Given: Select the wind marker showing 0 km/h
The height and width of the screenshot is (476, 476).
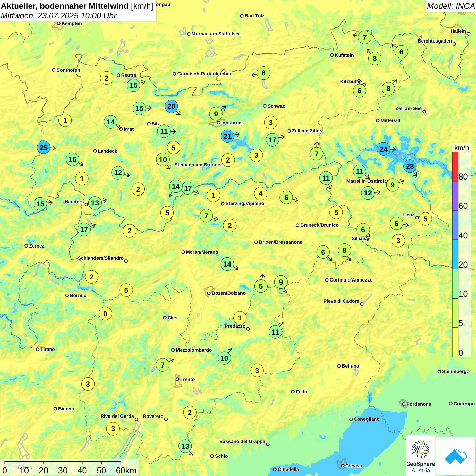Looking at the screenshot, I should coord(105,313).
